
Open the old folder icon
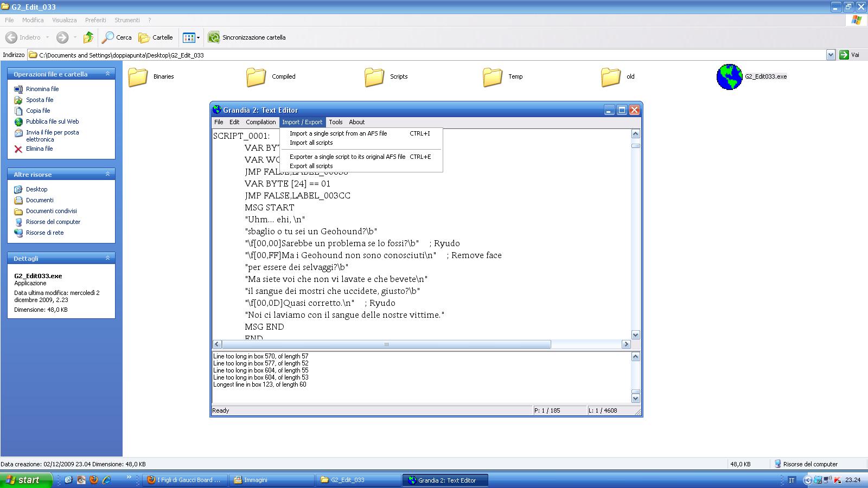click(611, 77)
